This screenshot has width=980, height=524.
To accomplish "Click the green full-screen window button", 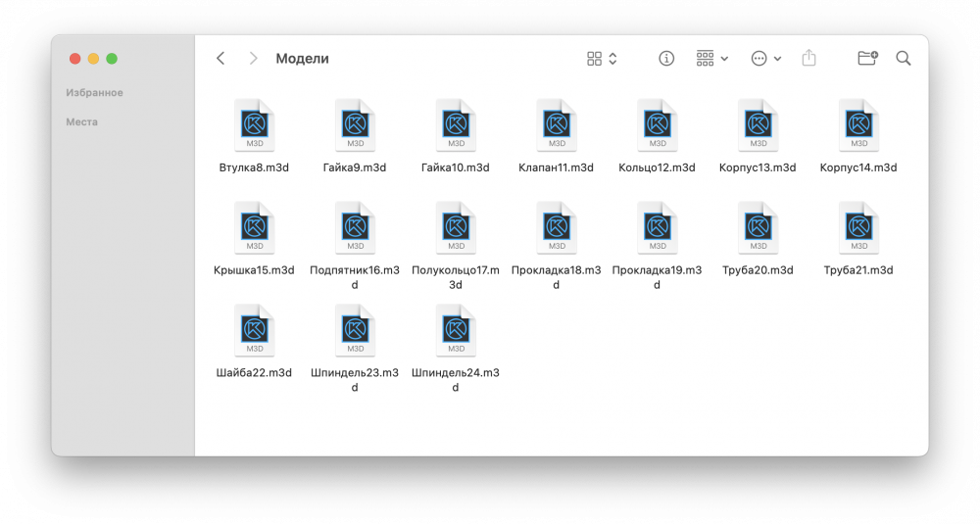I will (x=112, y=59).
